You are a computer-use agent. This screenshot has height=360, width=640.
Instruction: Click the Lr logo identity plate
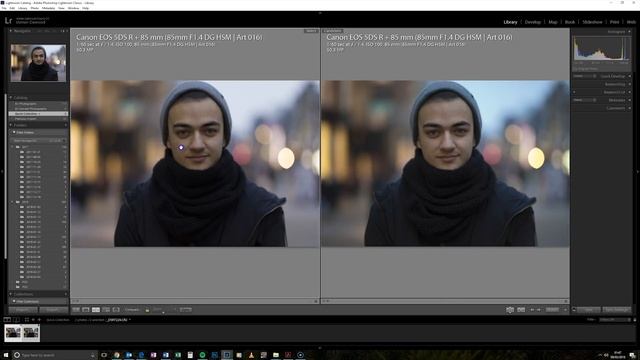(9, 20)
